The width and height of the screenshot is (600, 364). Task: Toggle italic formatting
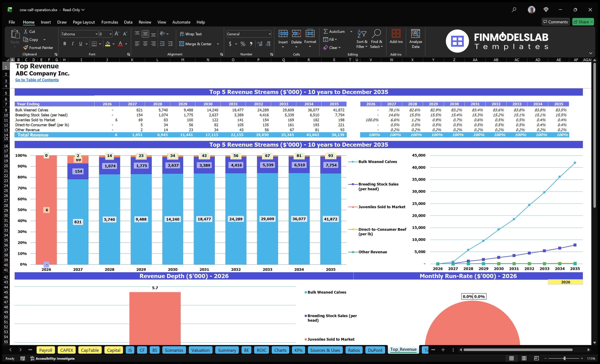click(72, 44)
